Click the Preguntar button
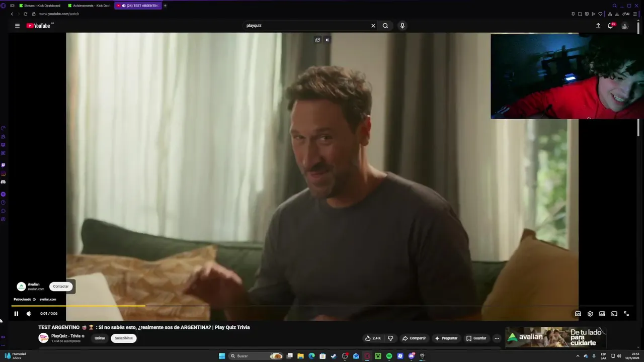This screenshot has width=644, height=362. pos(446,338)
